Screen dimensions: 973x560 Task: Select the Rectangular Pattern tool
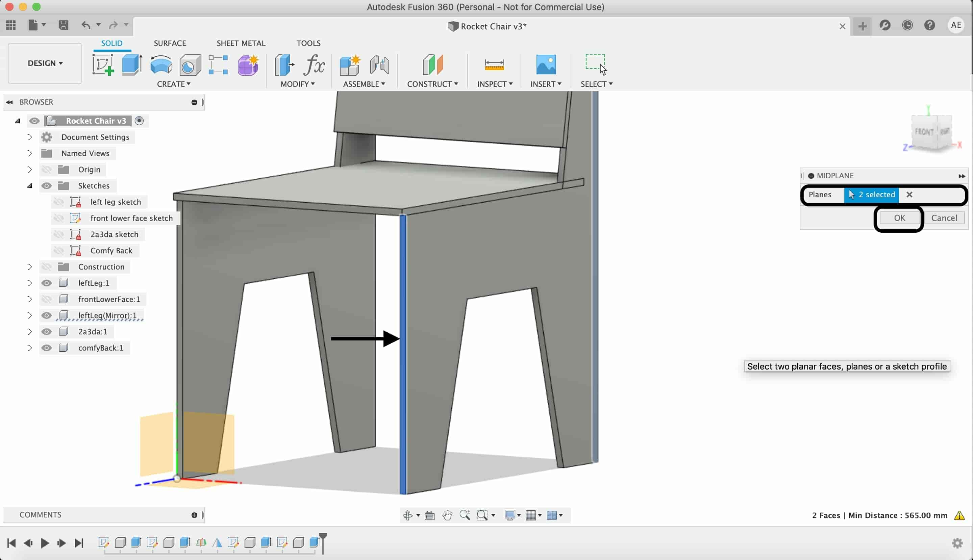click(218, 65)
